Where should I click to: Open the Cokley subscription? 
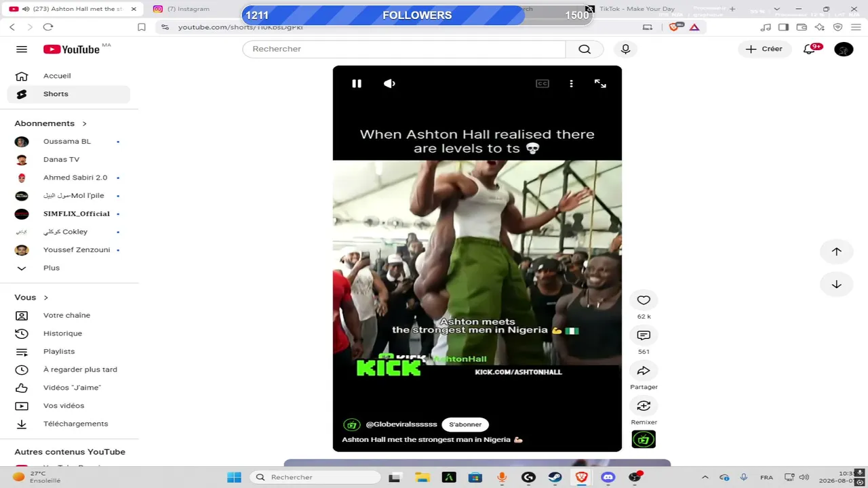[x=68, y=232]
